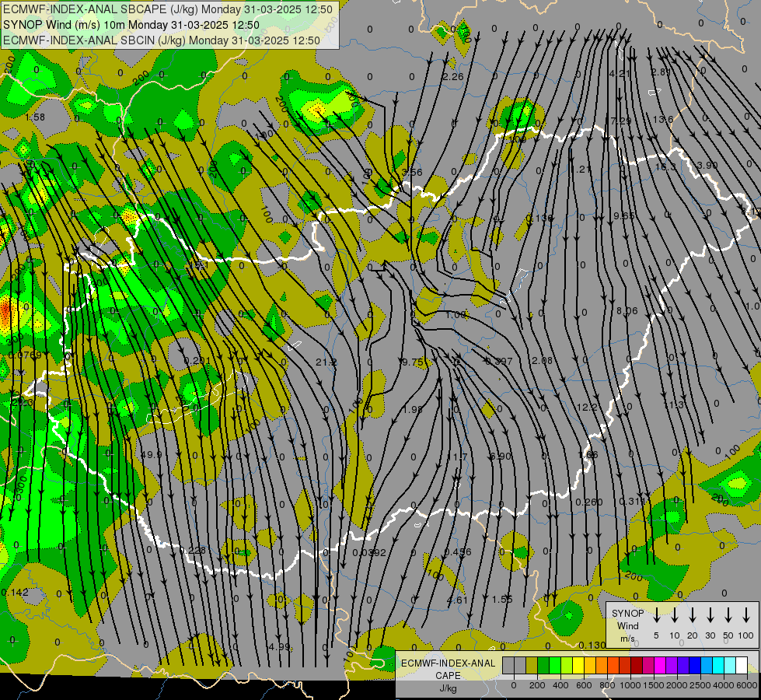Click the dark red CAPE legend swatch
This screenshot has width=761, height=700.
[x=637, y=665]
